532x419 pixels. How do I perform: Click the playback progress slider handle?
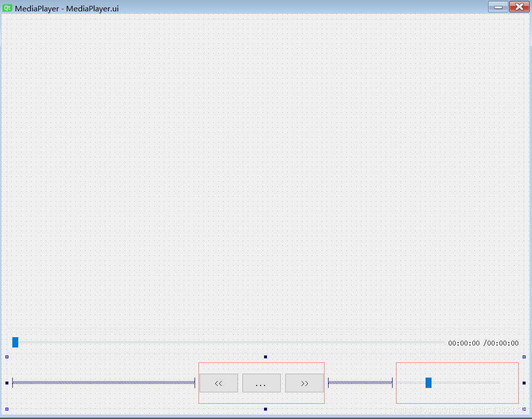coord(15,342)
